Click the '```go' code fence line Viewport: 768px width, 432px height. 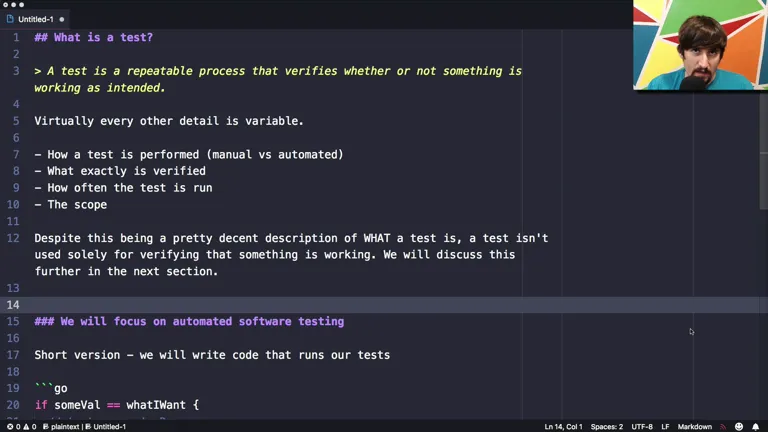point(51,388)
